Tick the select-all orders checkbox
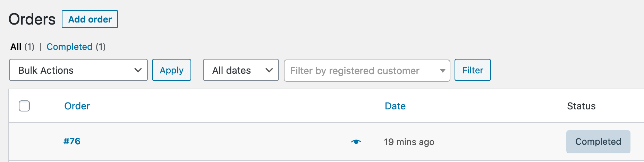This screenshot has height=162, width=644. [24, 106]
